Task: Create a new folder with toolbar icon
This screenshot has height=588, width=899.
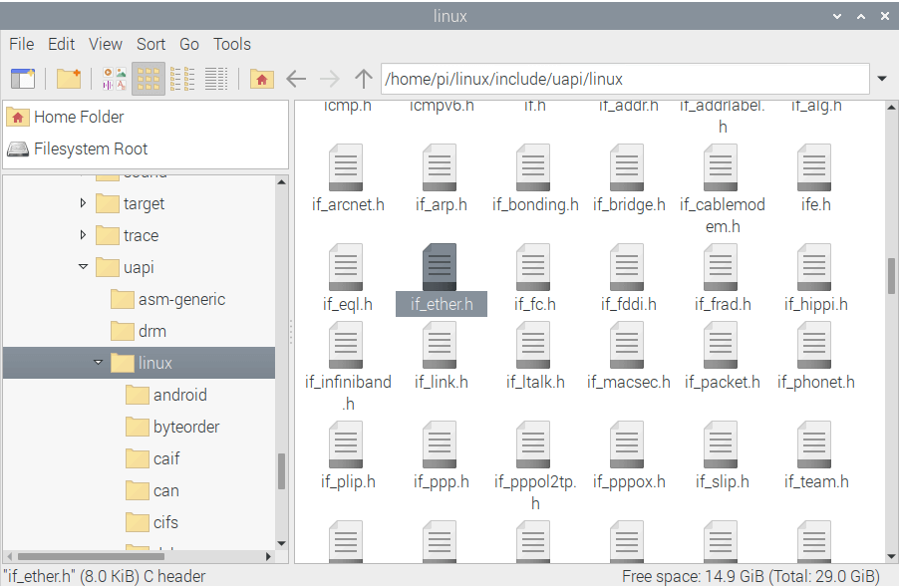Action: click(x=69, y=79)
